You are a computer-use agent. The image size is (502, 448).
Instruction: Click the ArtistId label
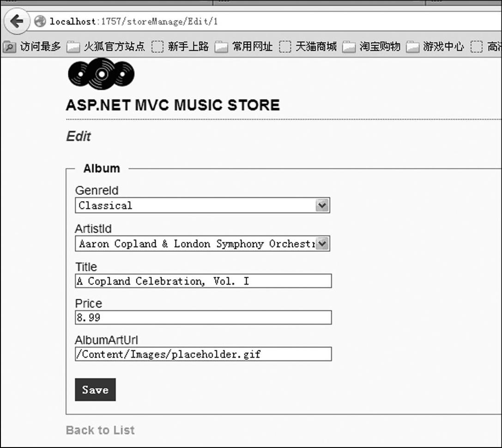coord(93,229)
